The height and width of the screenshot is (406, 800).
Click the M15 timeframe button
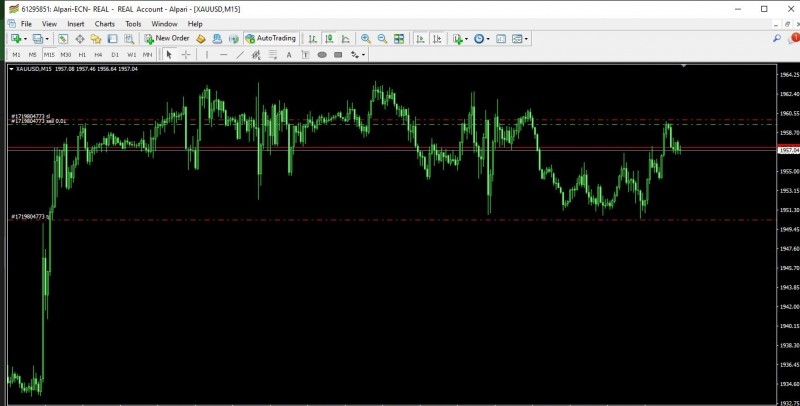tap(49, 55)
